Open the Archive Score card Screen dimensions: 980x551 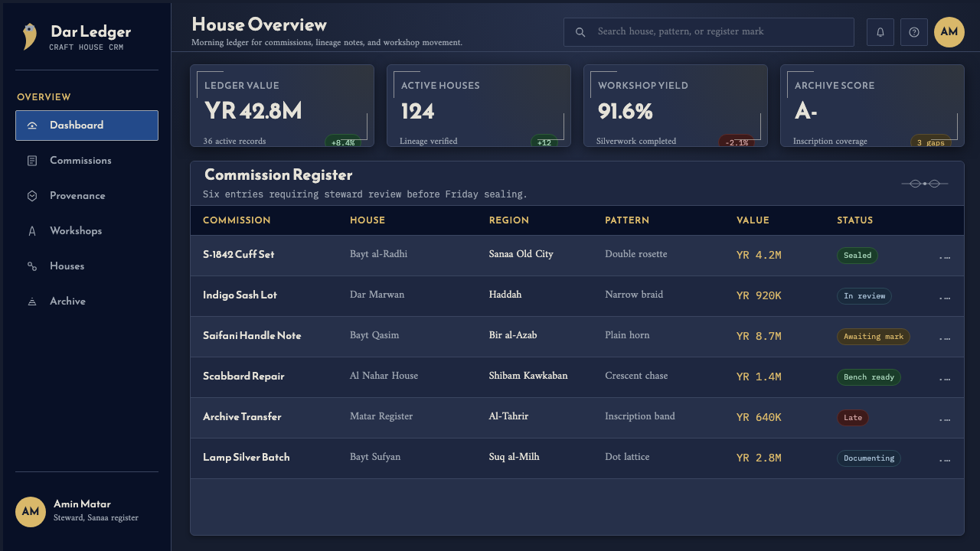pyautogui.click(x=872, y=106)
